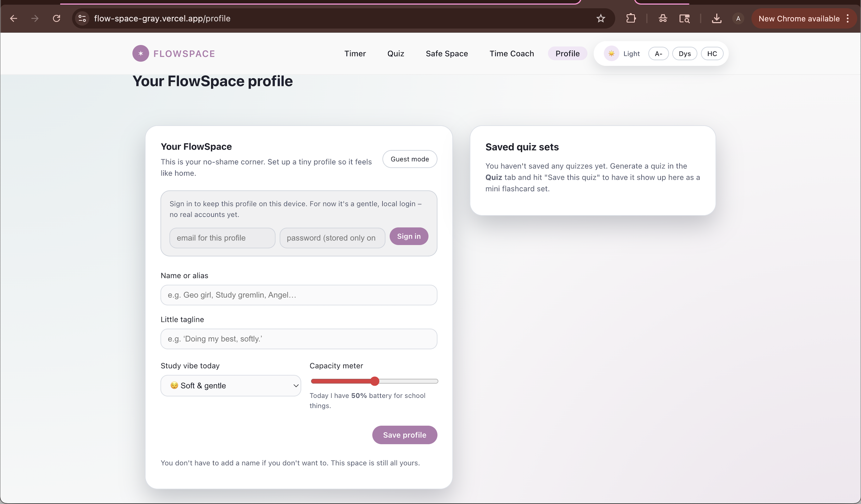Toggle HC high contrast mode
Viewport: 861px width, 504px height.
(712, 54)
